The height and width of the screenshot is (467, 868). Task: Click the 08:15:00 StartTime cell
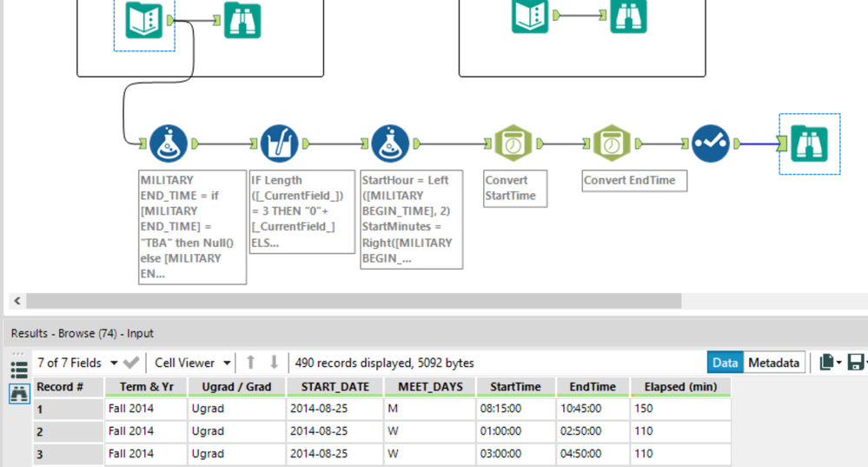point(515,409)
